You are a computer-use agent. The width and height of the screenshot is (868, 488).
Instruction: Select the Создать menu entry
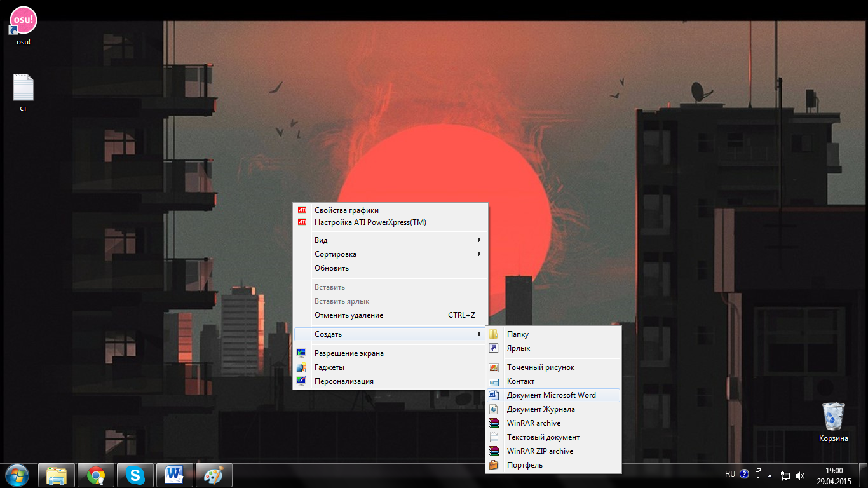(390, 334)
